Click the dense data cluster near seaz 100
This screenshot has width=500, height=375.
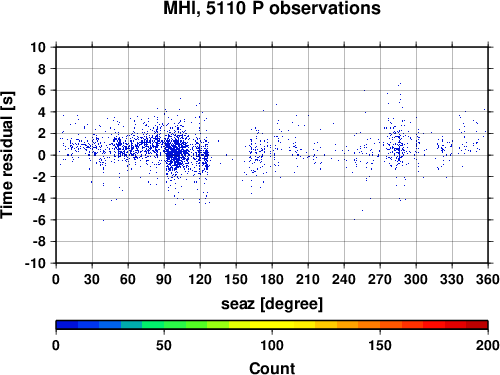click(176, 152)
